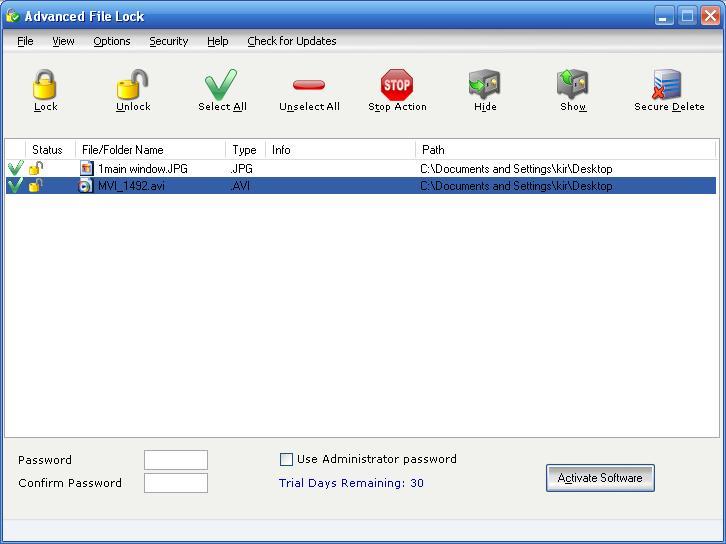Click the .JPG type cell

pyautogui.click(x=242, y=169)
